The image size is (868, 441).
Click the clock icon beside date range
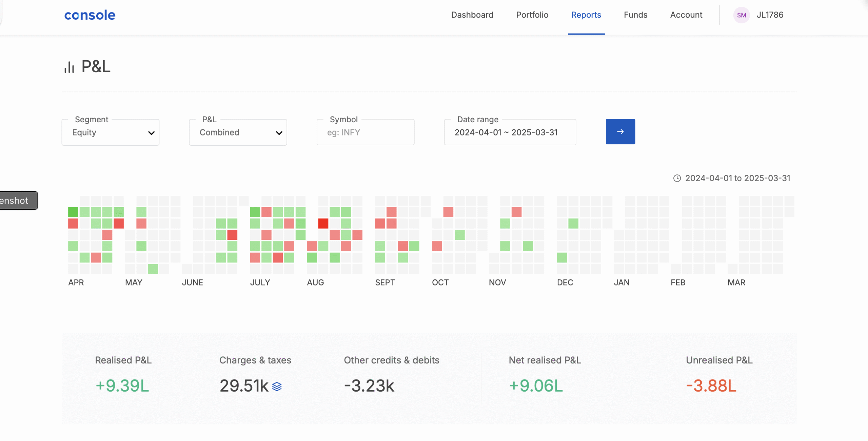coord(677,178)
